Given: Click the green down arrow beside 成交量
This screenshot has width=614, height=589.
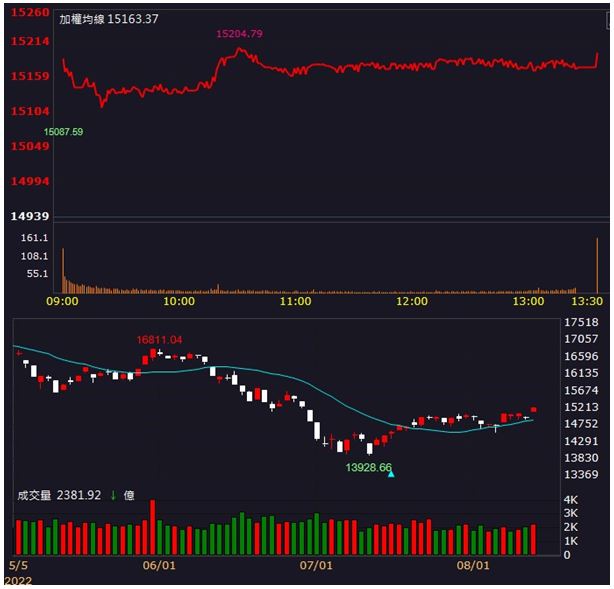Looking at the screenshot, I should [x=113, y=495].
